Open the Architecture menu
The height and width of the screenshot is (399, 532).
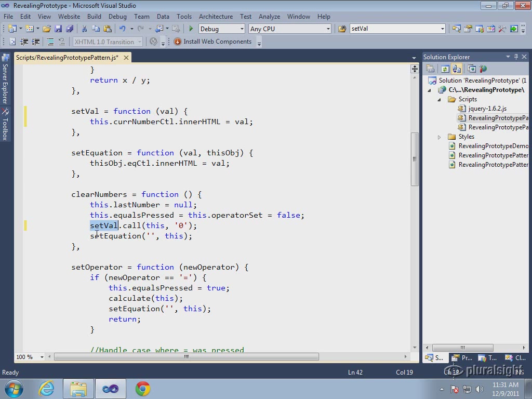tap(216, 17)
